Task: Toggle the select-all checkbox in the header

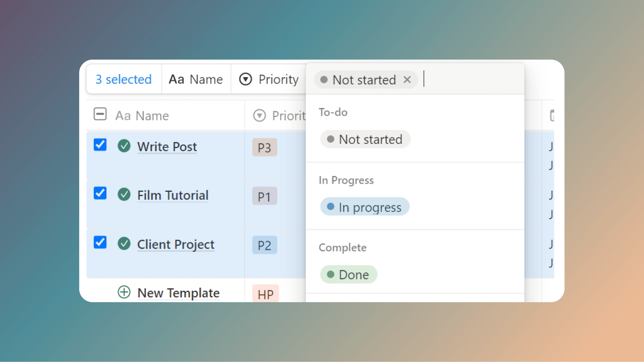Action: 100,114
